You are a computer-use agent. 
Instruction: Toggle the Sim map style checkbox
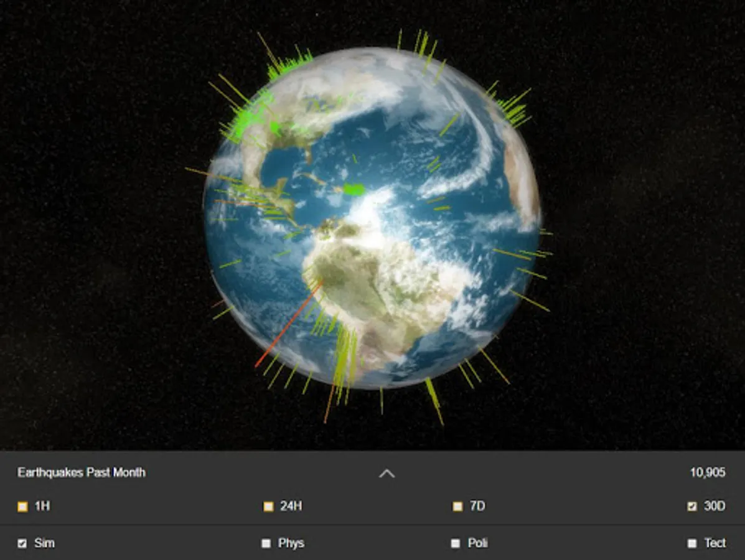(22, 543)
